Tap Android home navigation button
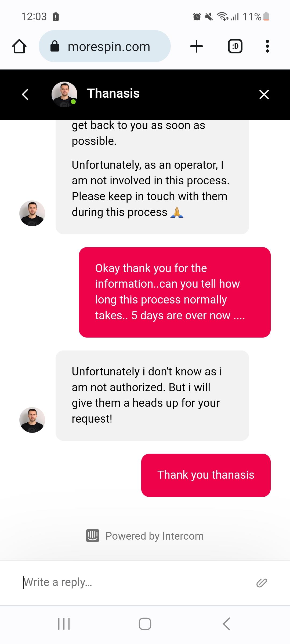The width and height of the screenshot is (290, 644). point(145,624)
